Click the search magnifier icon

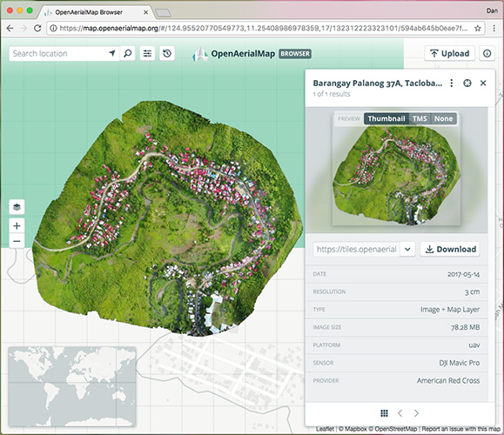click(x=128, y=53)
